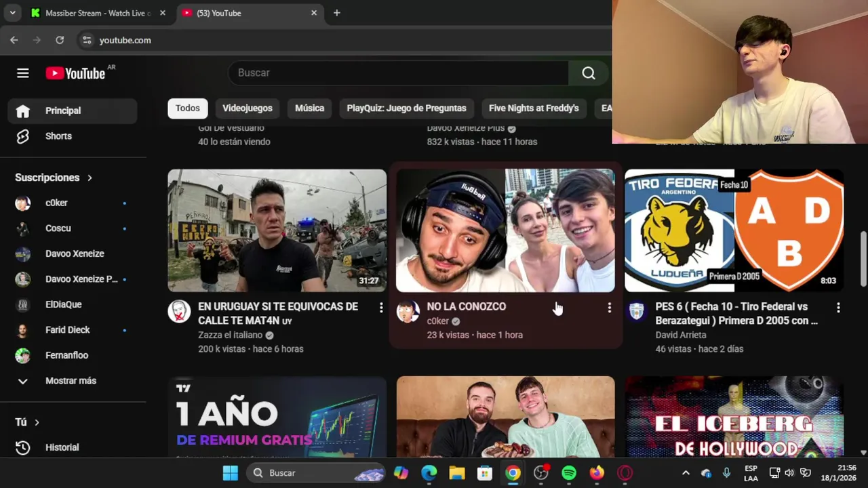View site information icon

tap(87, 40)
